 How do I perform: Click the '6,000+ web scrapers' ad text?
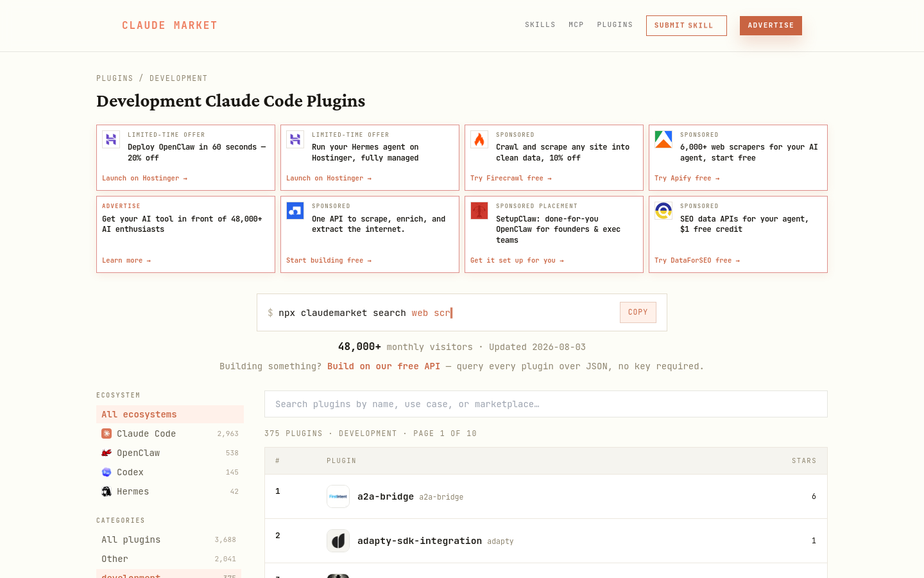click(x=749, y=152)
